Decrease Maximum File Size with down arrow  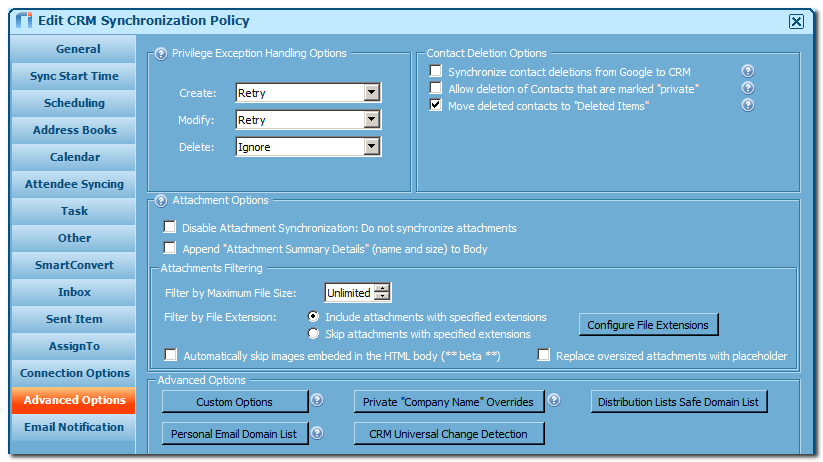(x=383, y=297)
